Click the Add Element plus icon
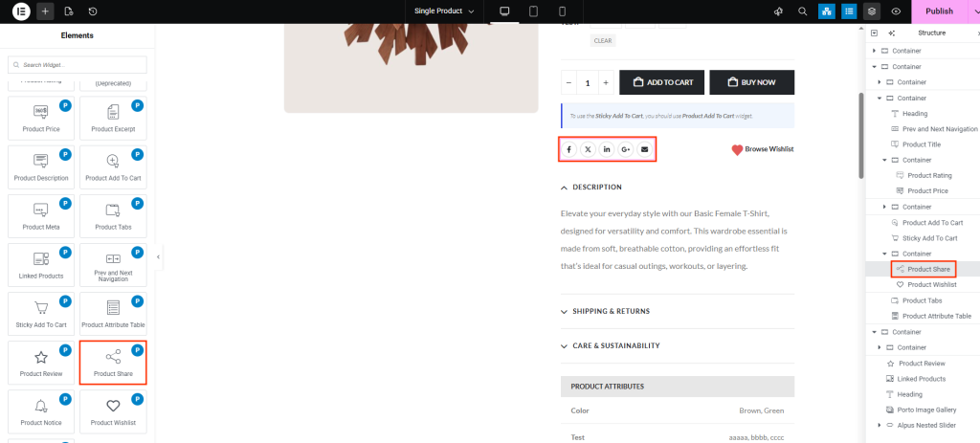The height and width of the screenshot is (443, 980). 45,11
